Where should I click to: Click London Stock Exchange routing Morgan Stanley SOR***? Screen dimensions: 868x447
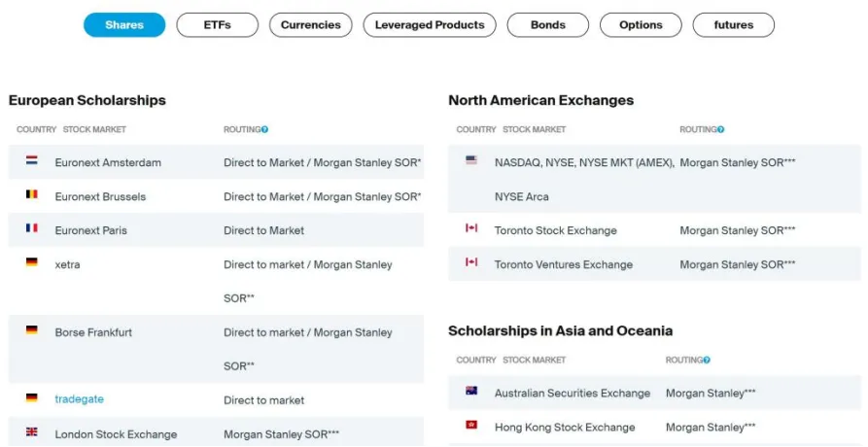[281, 434]
